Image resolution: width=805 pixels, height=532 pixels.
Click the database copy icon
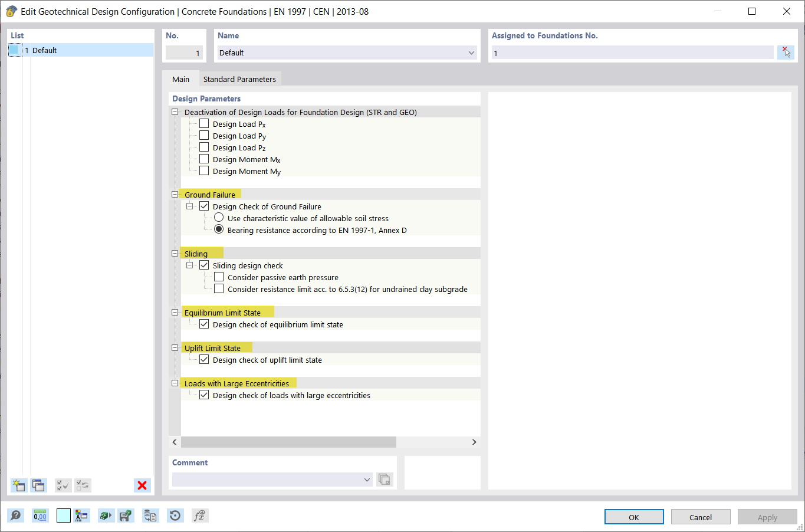150,515
